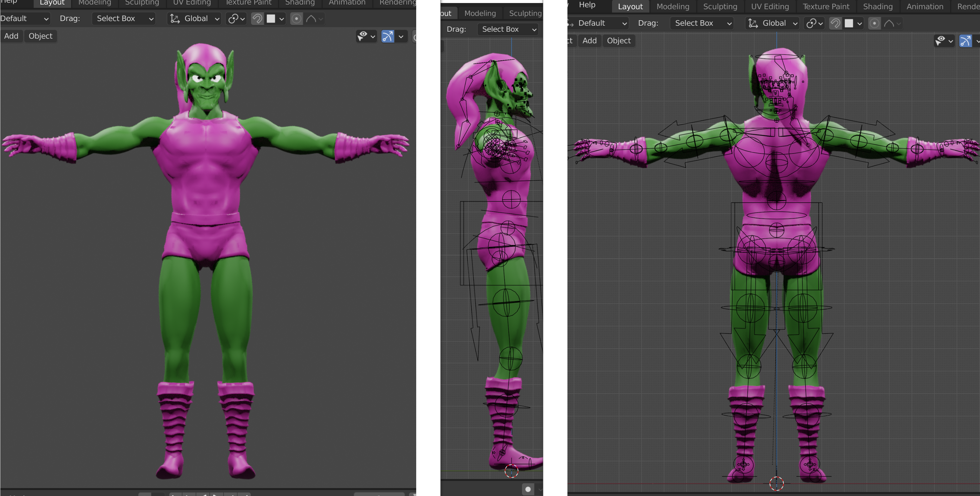This screenshot has height=496, width=980.
Task: Open the Add menu in front-view screenshot
Action: tap(11, 36)
